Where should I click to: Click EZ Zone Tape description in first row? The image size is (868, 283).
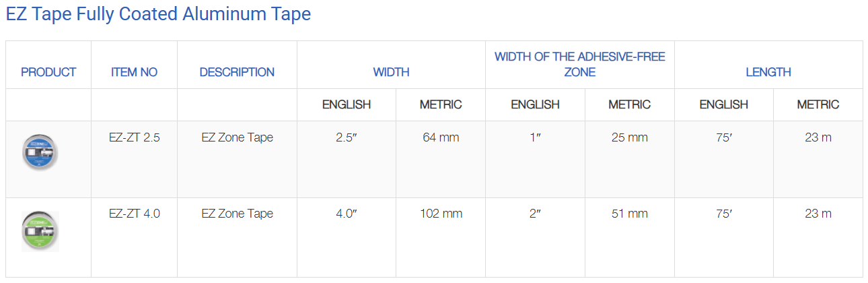pyautogui.click(x=238, y=137)
